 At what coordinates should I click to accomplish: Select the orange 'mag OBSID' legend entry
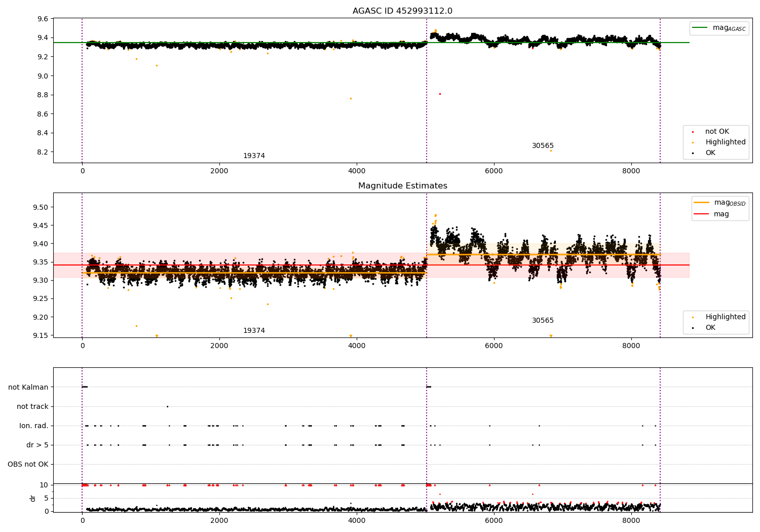pos(719,203)
